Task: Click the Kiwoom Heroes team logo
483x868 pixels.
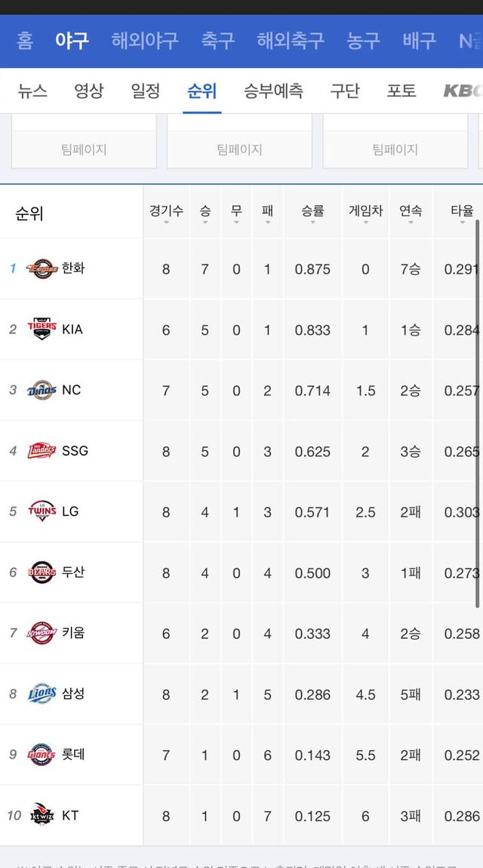Action: pyautogui.click(x=42, y=633)
